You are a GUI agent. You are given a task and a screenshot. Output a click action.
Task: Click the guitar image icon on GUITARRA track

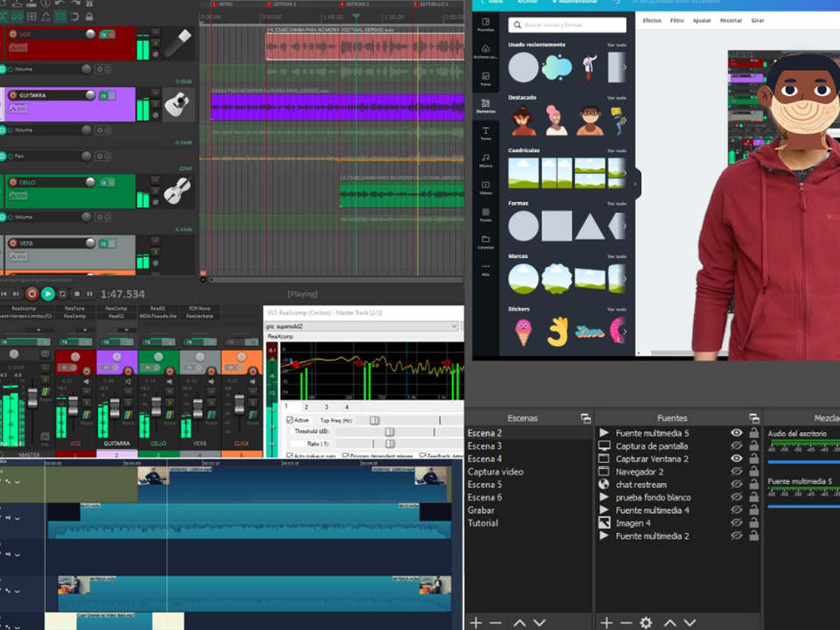click(x=178, y=104)
